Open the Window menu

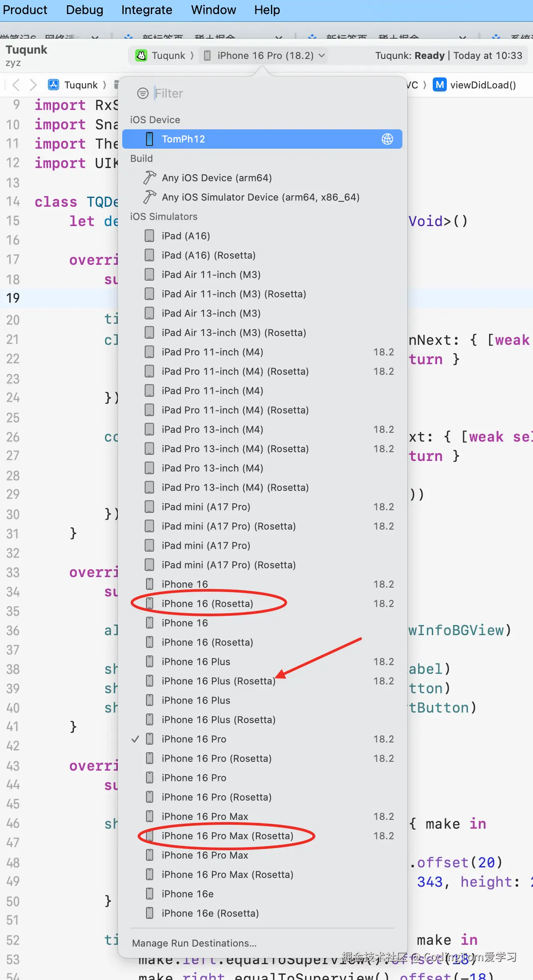coord(213,10)
